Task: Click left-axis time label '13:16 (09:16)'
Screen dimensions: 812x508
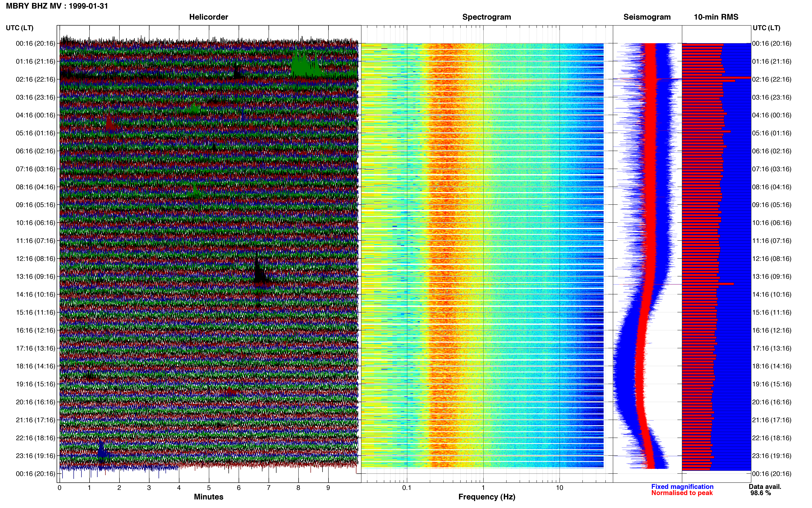Action: click(36, 277)
